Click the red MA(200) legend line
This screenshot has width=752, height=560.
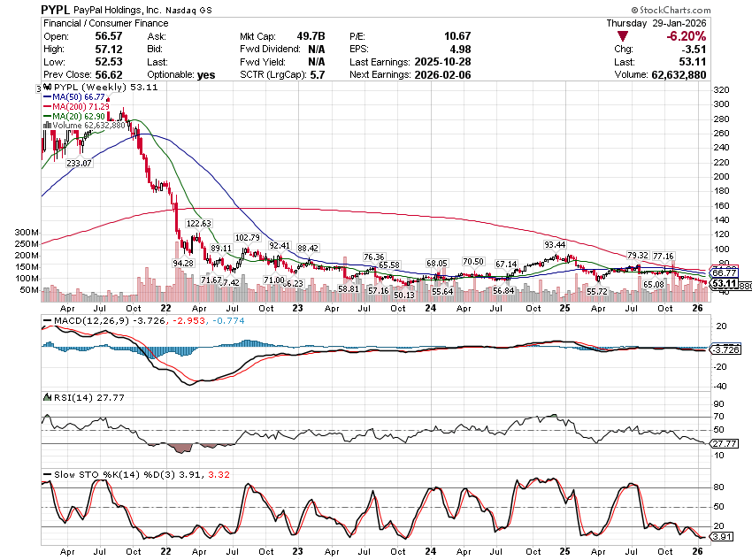pos(47,107)
